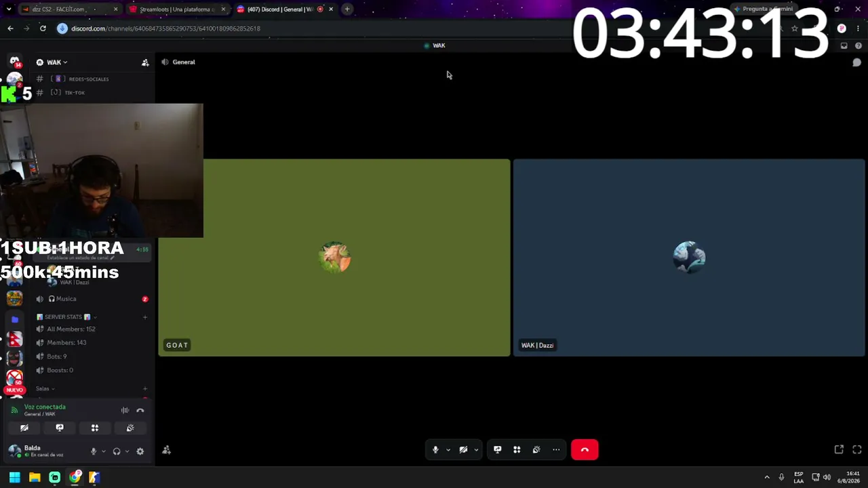
Task: Open Windows Start menu
Action: coord(14,477)
